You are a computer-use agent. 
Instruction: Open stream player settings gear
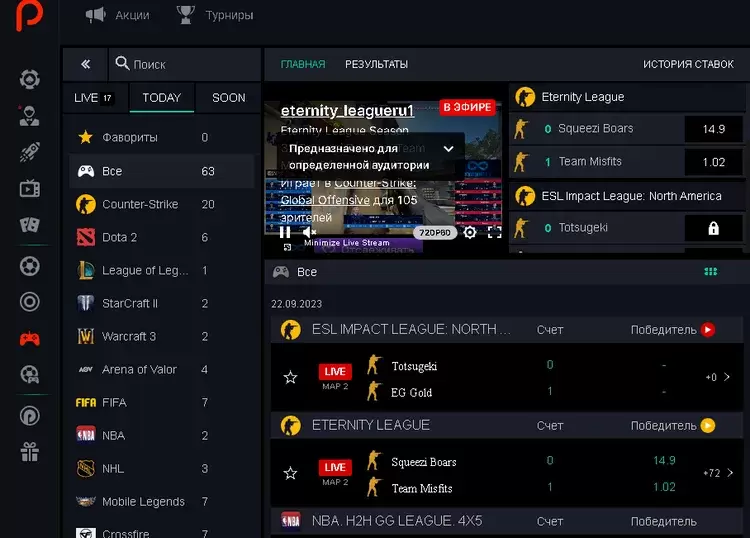point(469,232)
